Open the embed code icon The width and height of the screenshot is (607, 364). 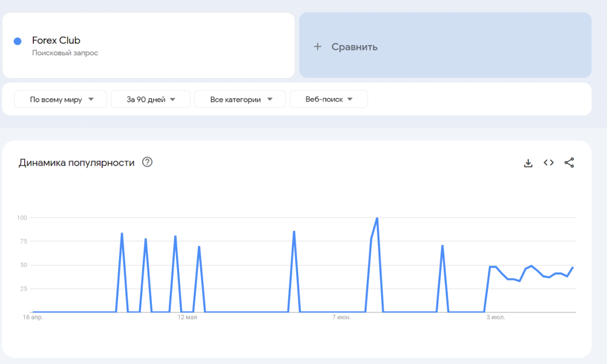(549, 163)
